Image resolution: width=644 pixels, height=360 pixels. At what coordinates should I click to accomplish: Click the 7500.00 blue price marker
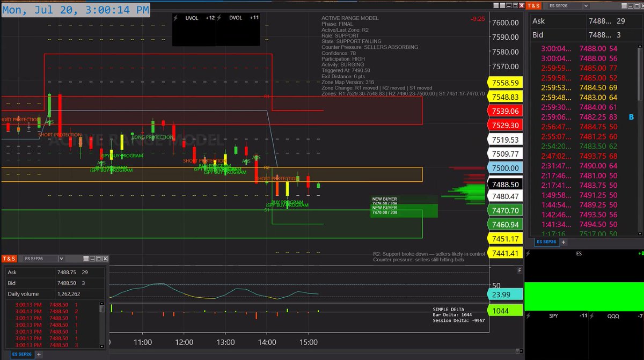pyautogui.click(x=505, y=168)
